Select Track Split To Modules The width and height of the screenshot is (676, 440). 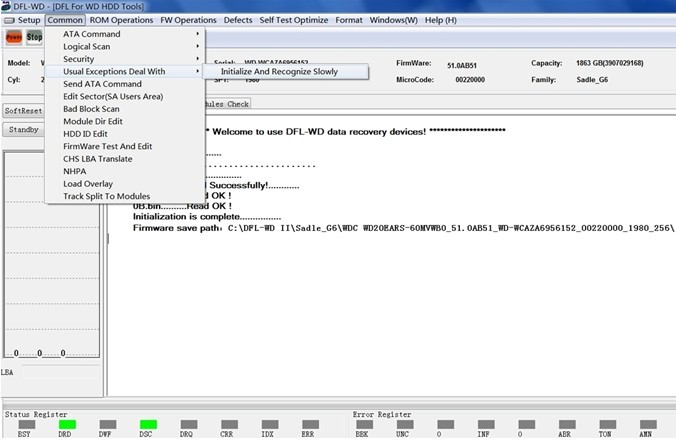[x=125, y=197]
